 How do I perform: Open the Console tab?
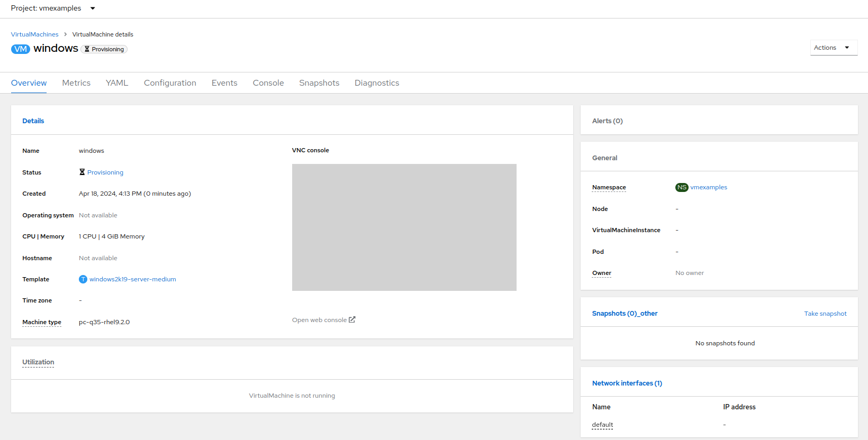268,83
